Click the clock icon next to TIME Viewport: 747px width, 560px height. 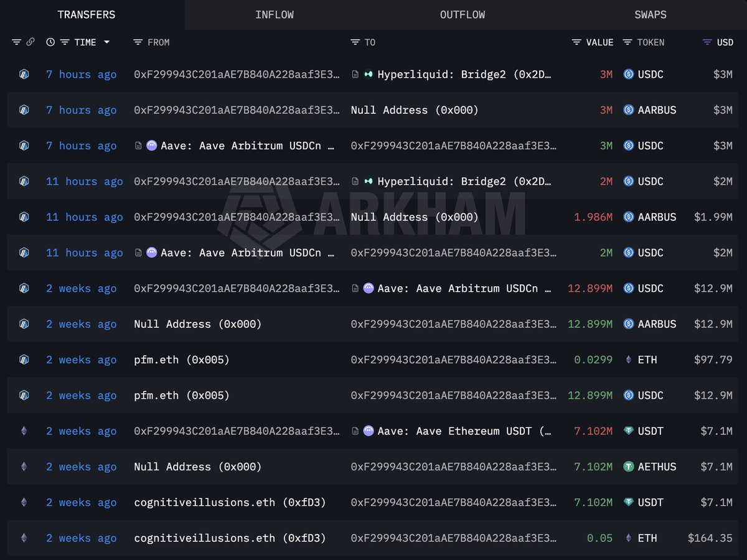tap(50, 42)
